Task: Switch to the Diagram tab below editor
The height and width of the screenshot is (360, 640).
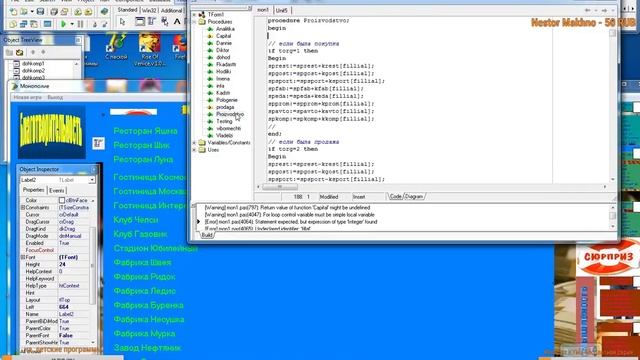Action: [413, 197]
